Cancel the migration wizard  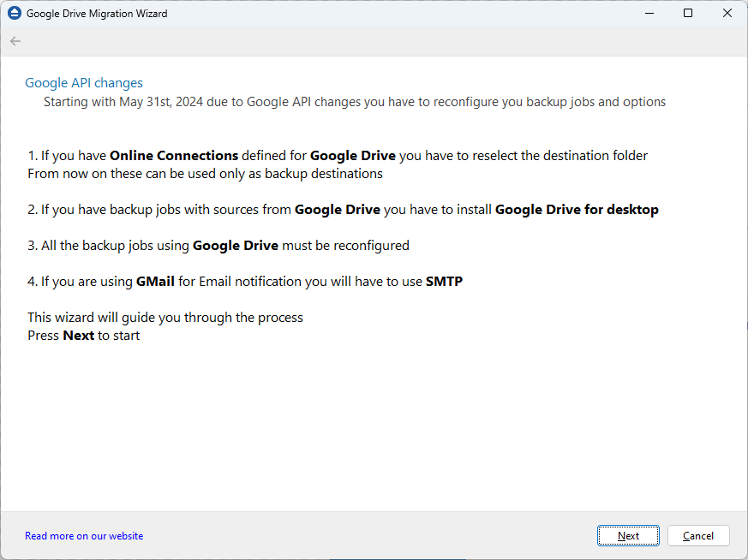pyautogui.click(x=698, y=535)
